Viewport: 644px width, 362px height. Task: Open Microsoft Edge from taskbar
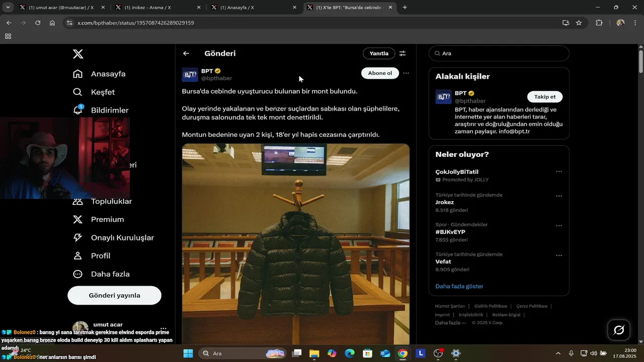350,353
